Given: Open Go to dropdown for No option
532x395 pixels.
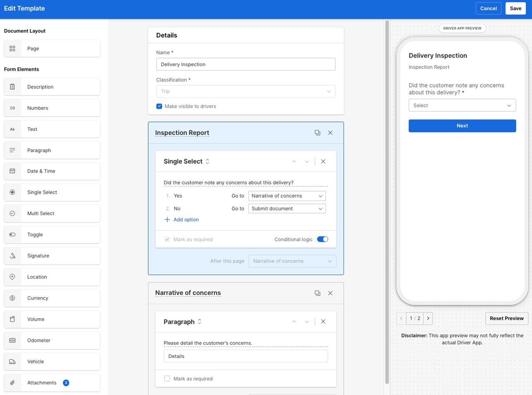Looking at the screenshot, I should (x=287, y=209).
